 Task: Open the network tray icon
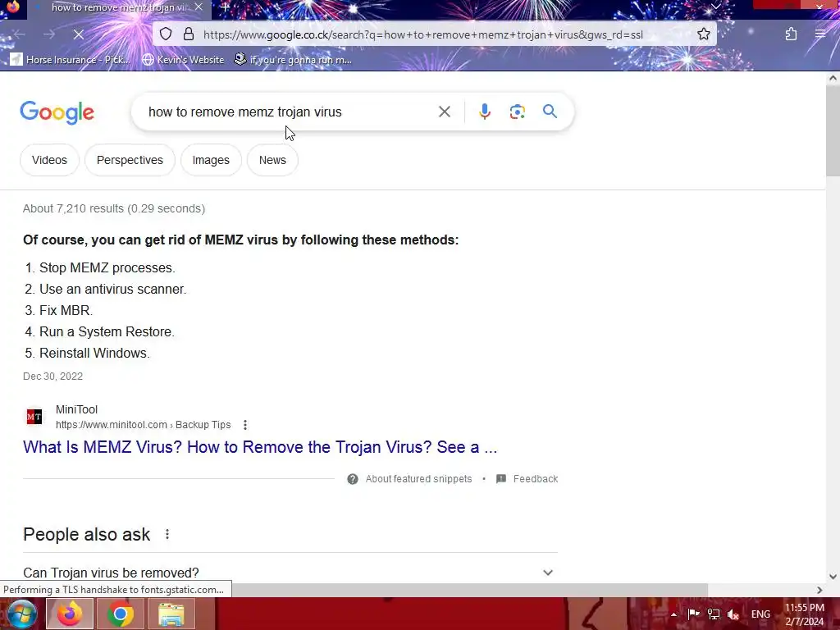pos(714,614)
